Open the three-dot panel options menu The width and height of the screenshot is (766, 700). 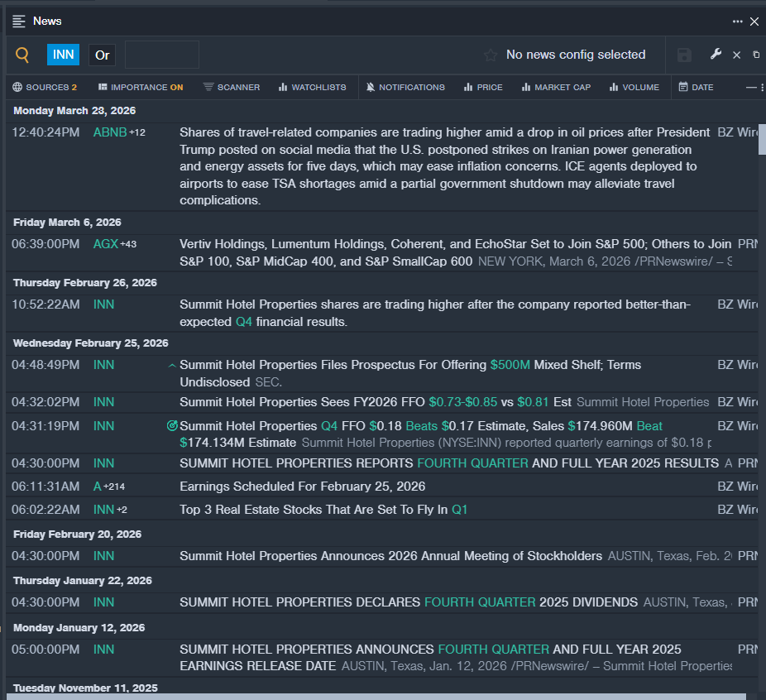(737, 22)
